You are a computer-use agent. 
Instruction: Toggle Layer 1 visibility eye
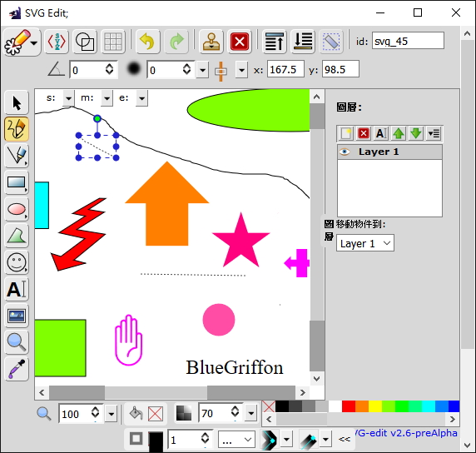(345, 152)
